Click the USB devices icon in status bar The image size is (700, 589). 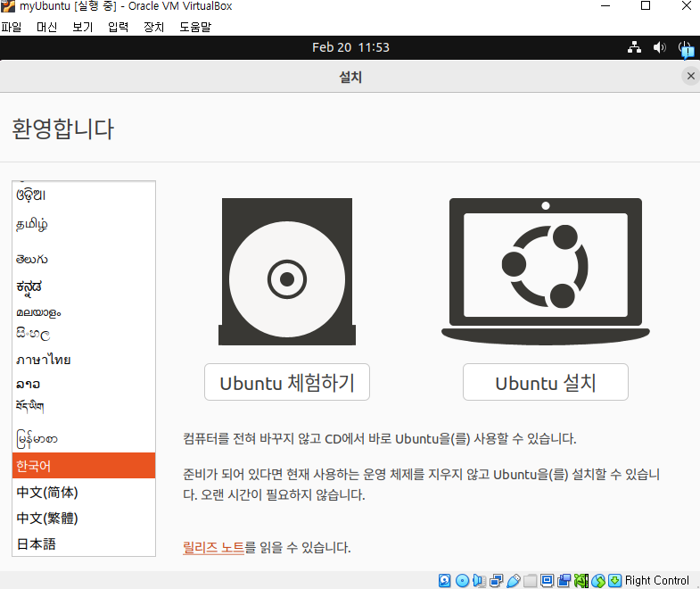point(514,580)
